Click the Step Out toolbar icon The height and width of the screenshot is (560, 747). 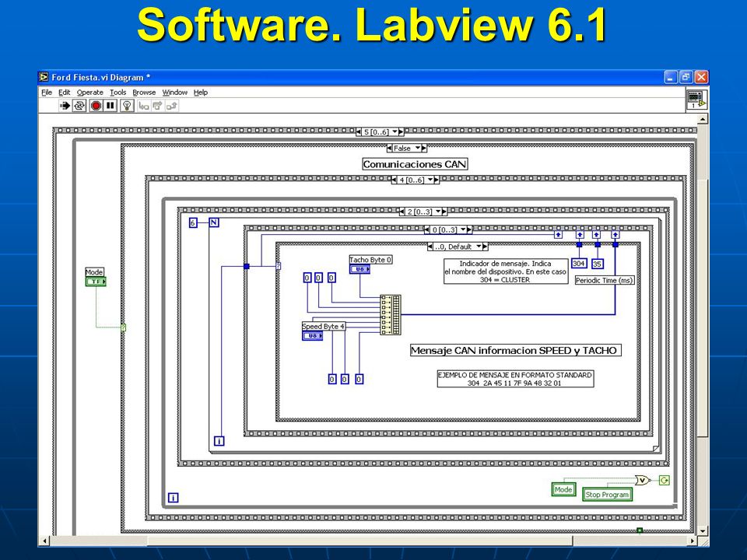tap(171, 106)
